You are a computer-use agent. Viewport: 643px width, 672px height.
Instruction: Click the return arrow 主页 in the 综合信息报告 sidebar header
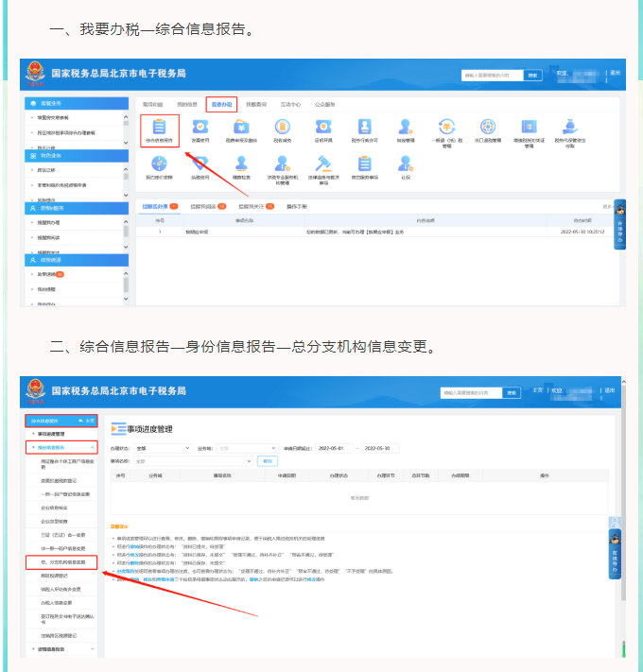(87, 421)
